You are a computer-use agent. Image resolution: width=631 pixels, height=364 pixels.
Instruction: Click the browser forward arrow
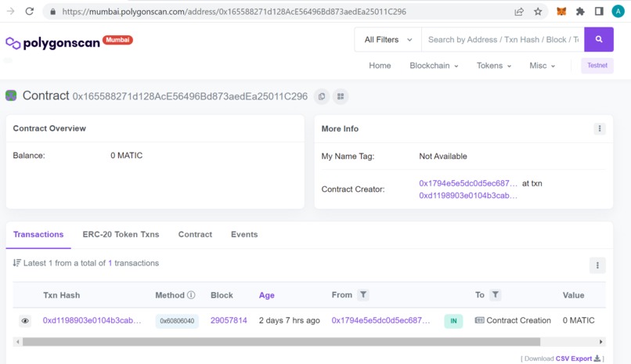coord(10,11)
